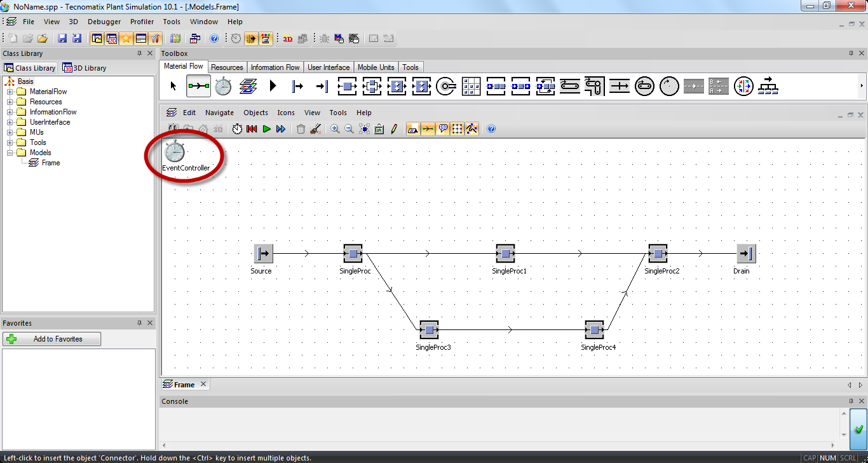Toggle the Console view button in the main toolbar
Viewport: 868px width, 463px height.
tap(141, 39)
